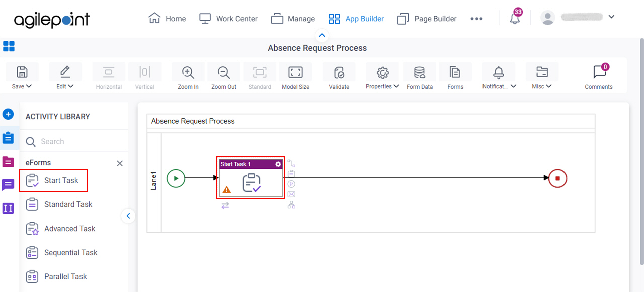Select Advanced Task in the Activity Library

click(60, 229)
